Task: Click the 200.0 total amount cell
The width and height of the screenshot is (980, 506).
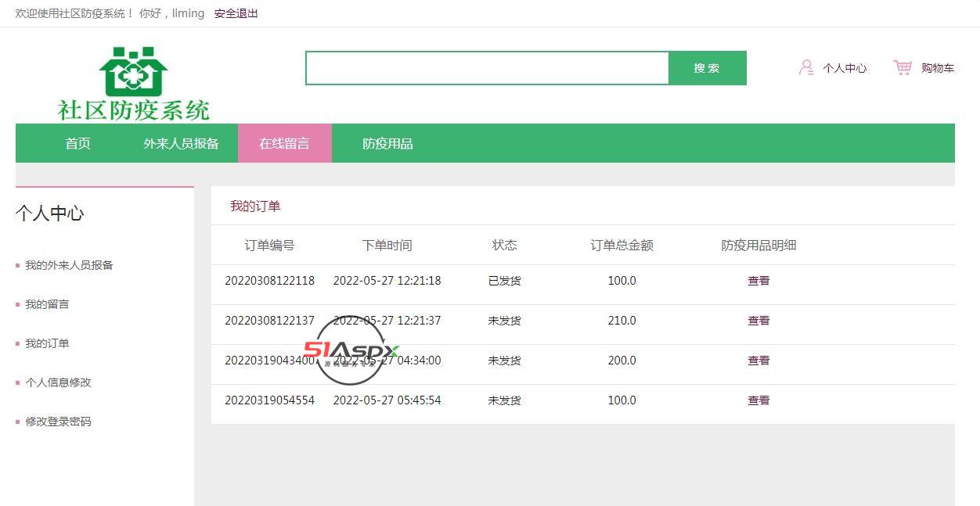Action: (x=622, y=361)
